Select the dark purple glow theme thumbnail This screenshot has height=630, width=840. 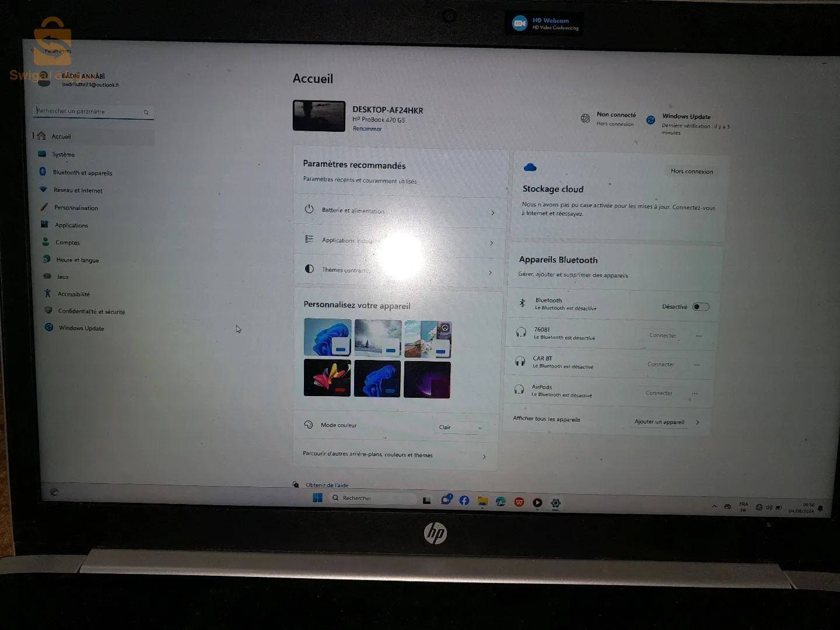point(427,380)
